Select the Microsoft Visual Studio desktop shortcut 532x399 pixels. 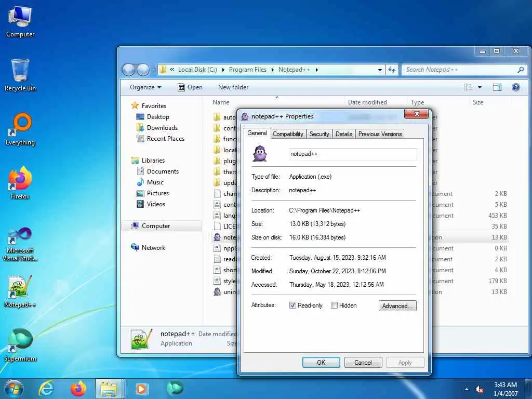(20, 244)
